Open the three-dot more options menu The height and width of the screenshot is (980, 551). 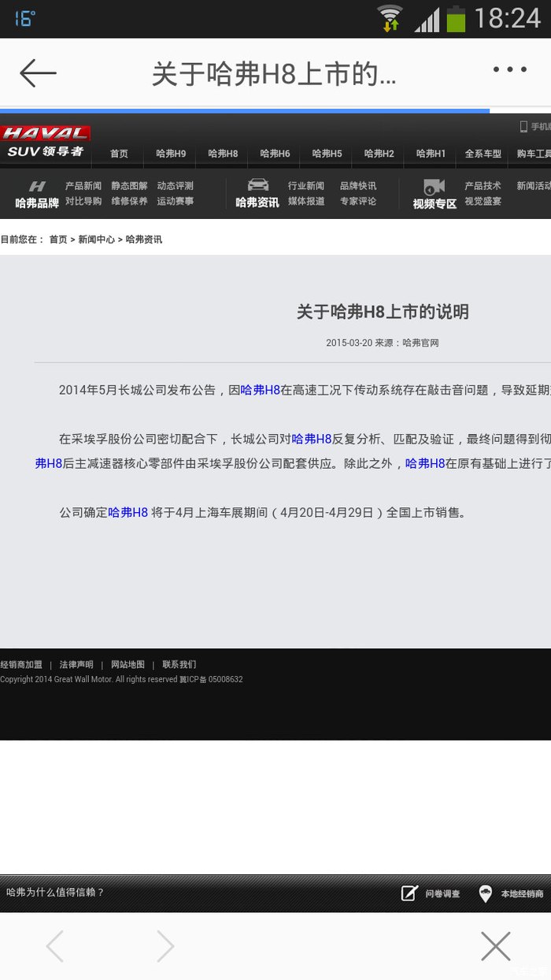pyautogui.click(x=509, y=70)
